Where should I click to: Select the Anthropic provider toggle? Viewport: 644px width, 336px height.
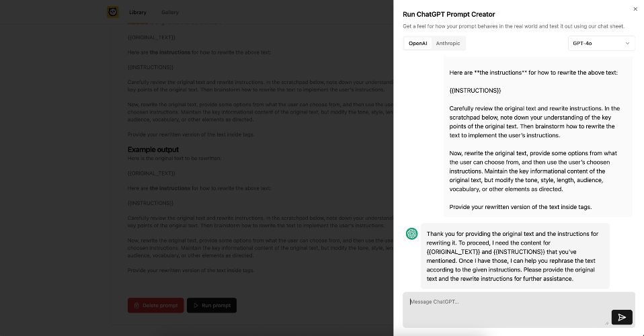click(448, 43)
